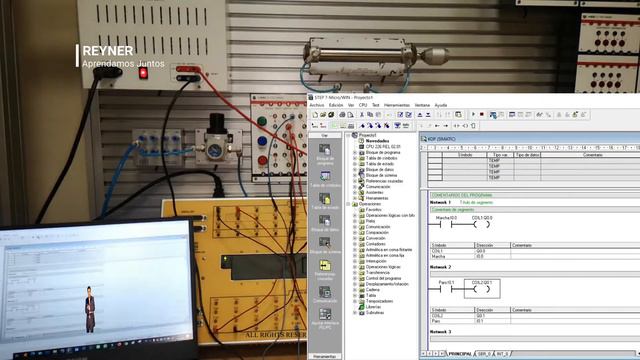
Task: Select the Subrutinas tree item
Action: (375, 312)
